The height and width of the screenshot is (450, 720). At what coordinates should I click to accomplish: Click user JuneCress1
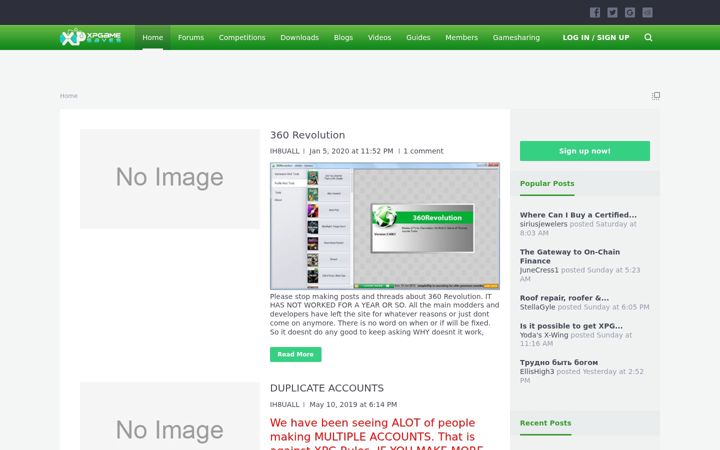(539, 270)
